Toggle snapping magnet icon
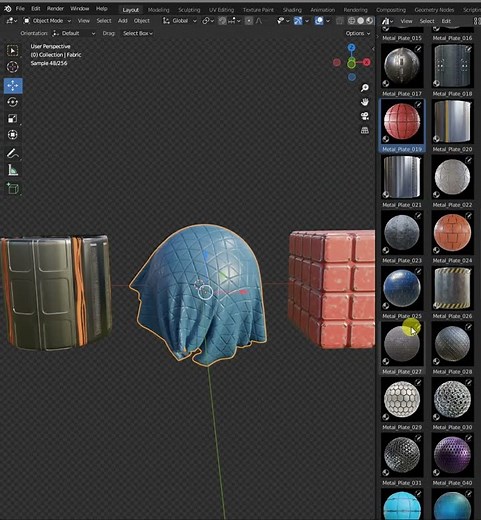Viewport: 481px width, 520px height. click(222, 21)
